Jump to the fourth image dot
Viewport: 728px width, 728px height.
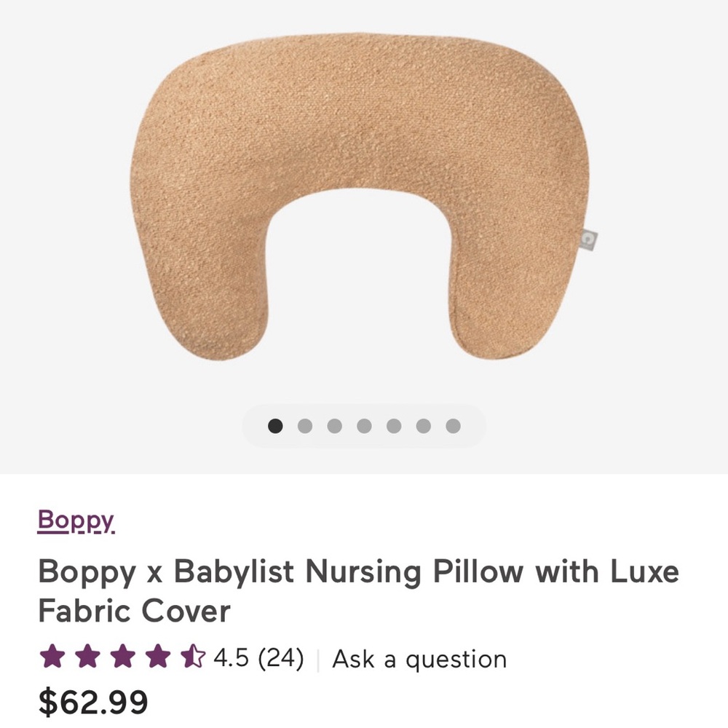click(363, 425)
